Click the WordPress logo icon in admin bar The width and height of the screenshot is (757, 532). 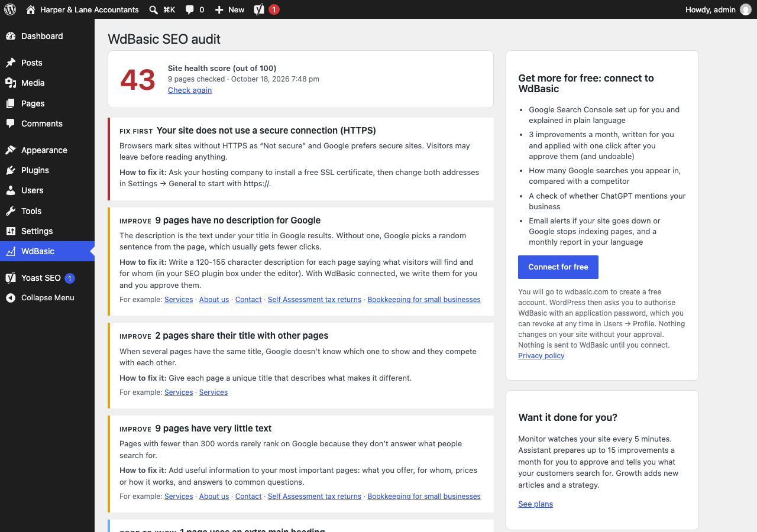(10, 9)
